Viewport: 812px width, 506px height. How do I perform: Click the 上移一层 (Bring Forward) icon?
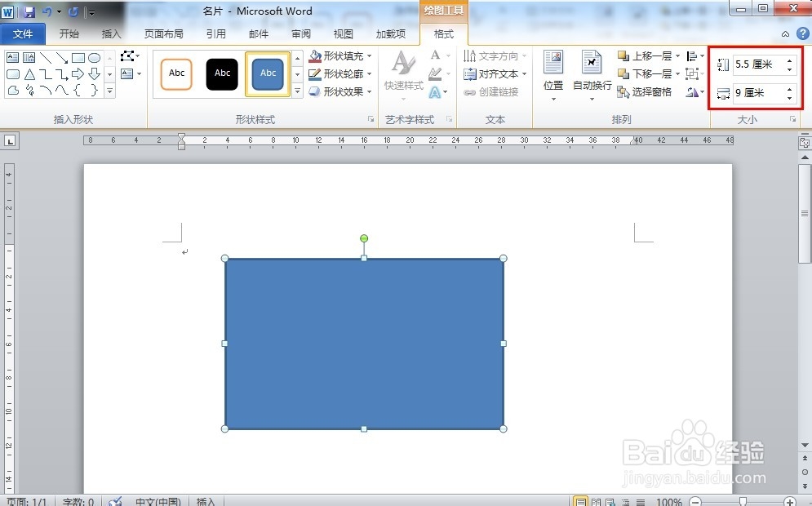tap(623, 56)
